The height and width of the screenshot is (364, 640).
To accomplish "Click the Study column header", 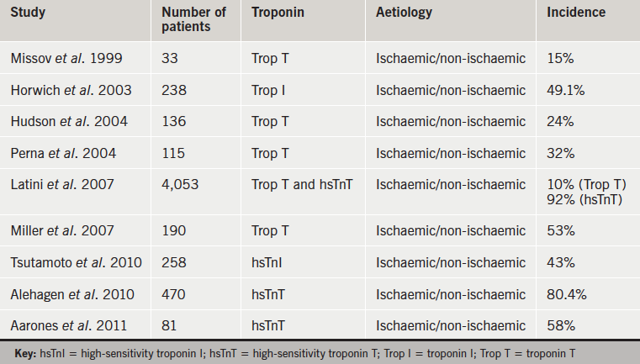I will 30,13.
